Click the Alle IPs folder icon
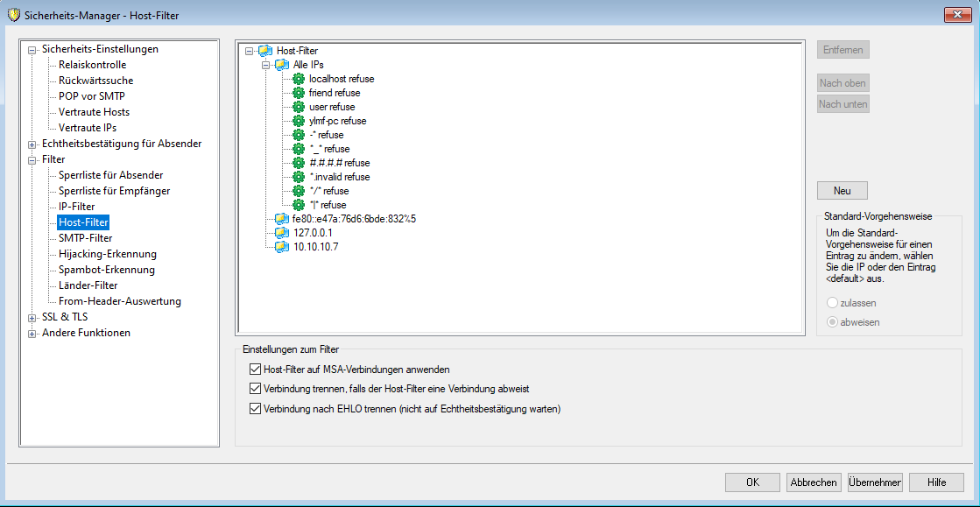980x507 pixels. pos(281,65)
